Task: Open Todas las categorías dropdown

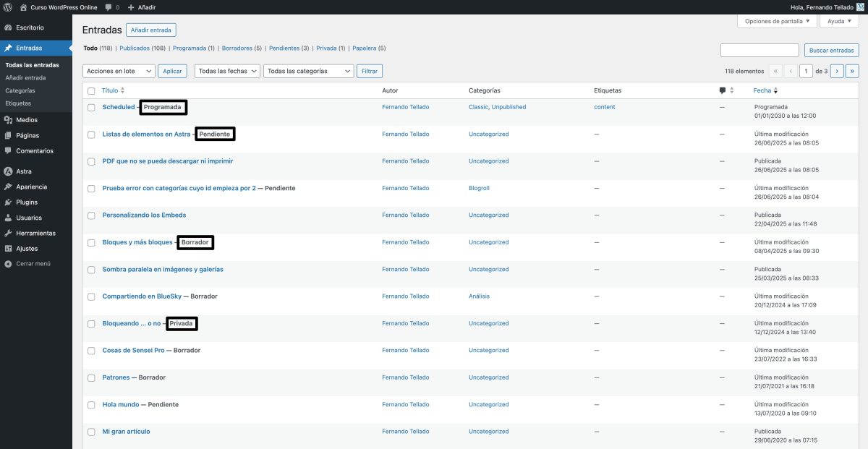Action: coord(309,71)
